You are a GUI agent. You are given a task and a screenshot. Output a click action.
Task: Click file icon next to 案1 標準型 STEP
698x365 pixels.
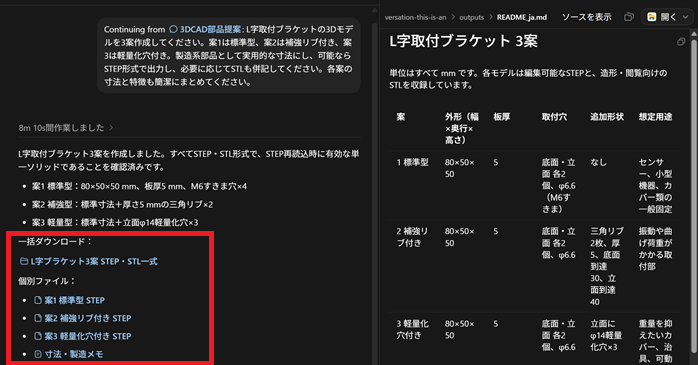coord(38,300)
